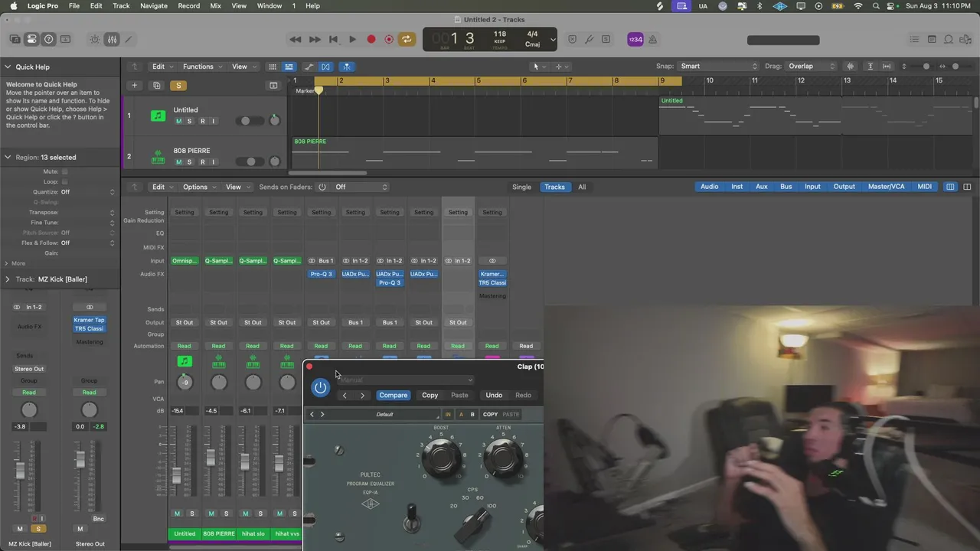Open the Mix menu

click(215, 5)
